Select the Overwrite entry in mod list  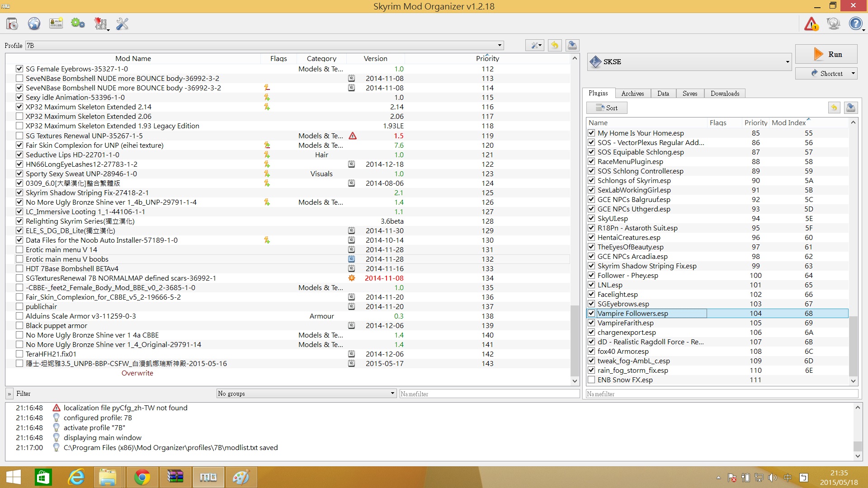coord(137,373)
